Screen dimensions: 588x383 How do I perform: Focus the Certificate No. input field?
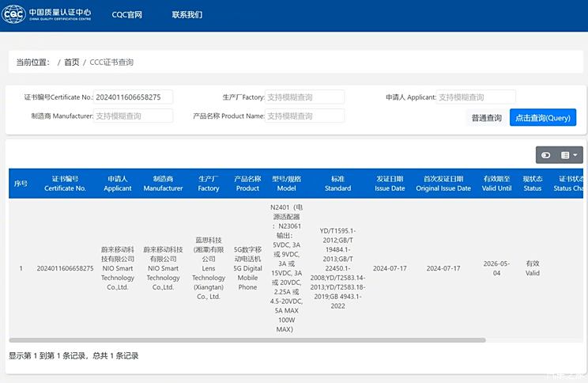click(133, 97)
